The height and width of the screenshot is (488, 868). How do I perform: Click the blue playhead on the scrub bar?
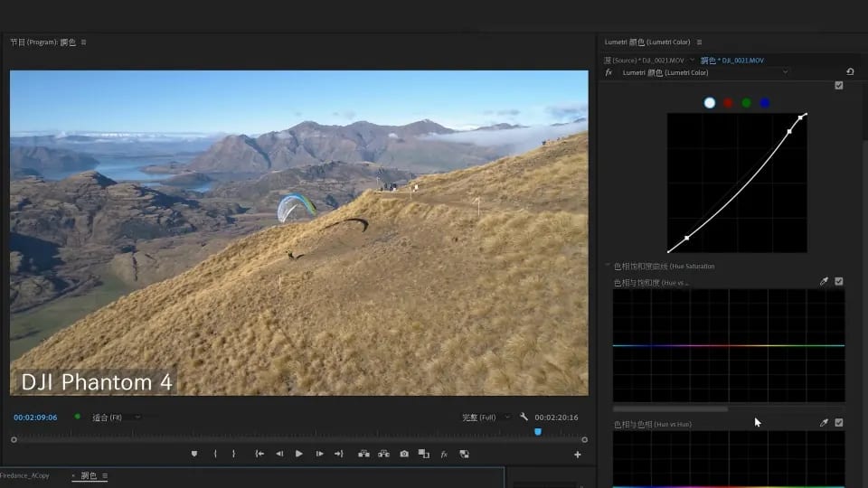click(537, 432)
